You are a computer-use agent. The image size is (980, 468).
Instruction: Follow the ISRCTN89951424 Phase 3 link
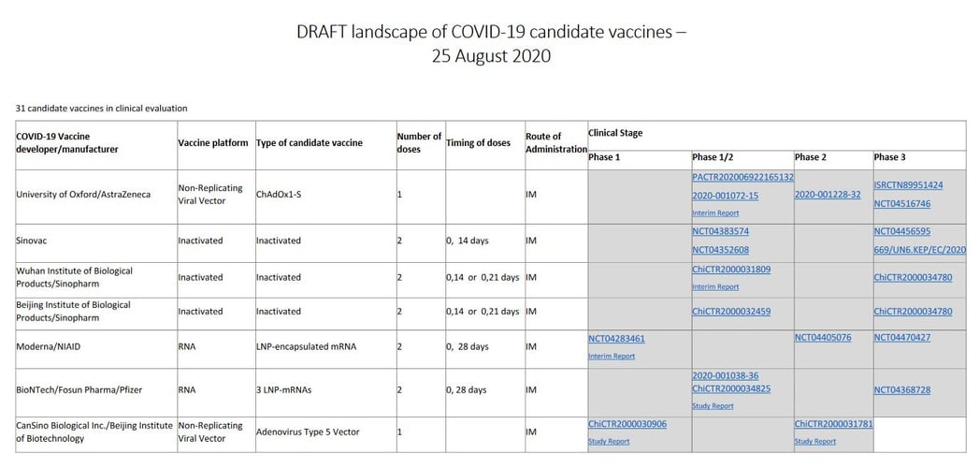click(908, 185)
